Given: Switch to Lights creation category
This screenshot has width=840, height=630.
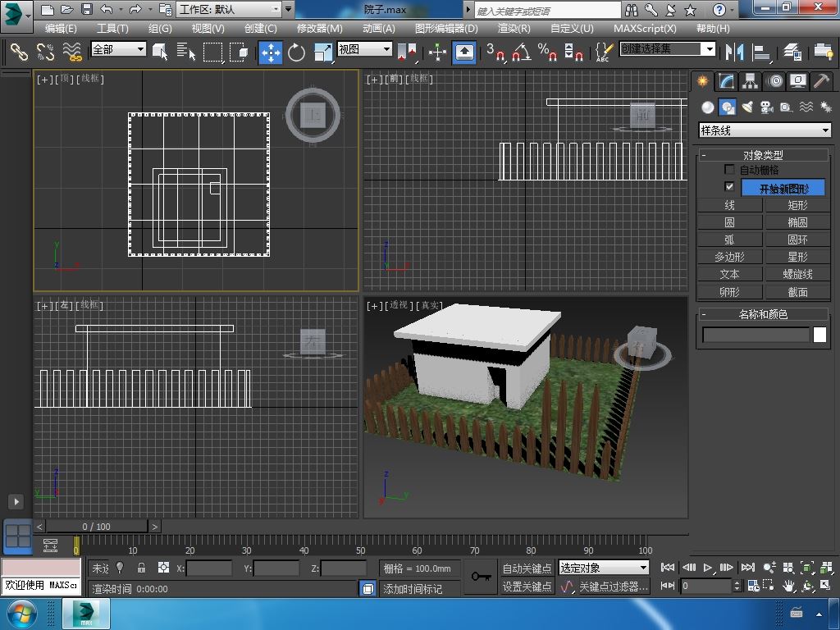Looking at the screenshot, I should (747, 107).
